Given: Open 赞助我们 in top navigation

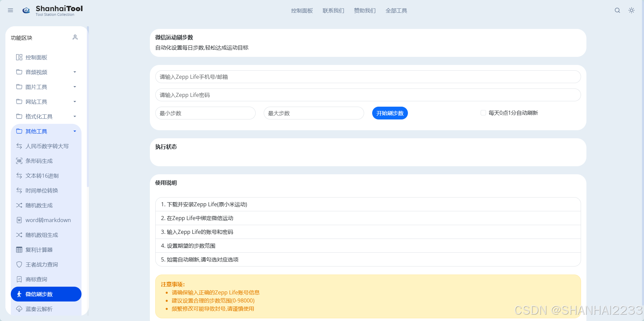Looking at the screenshot, I should (365, 11).
